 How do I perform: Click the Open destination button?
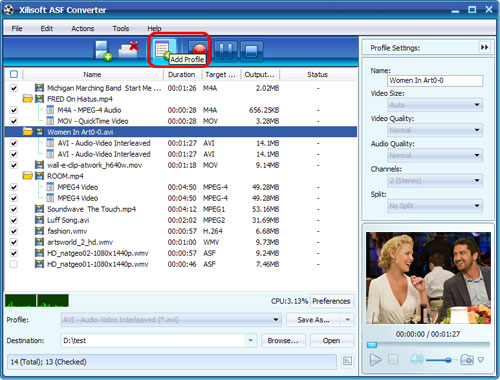point(331,340)
